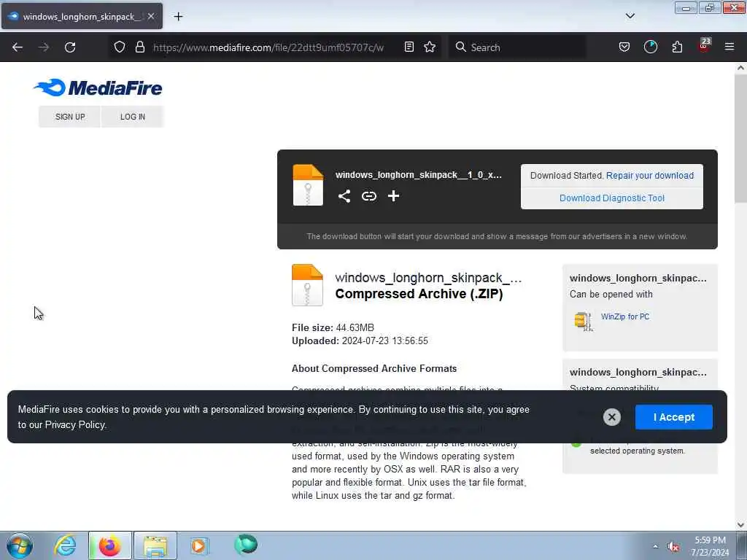Screen dimensions: 747x560
Task: Go back using the browser back arrow
Action: (18, 47)
